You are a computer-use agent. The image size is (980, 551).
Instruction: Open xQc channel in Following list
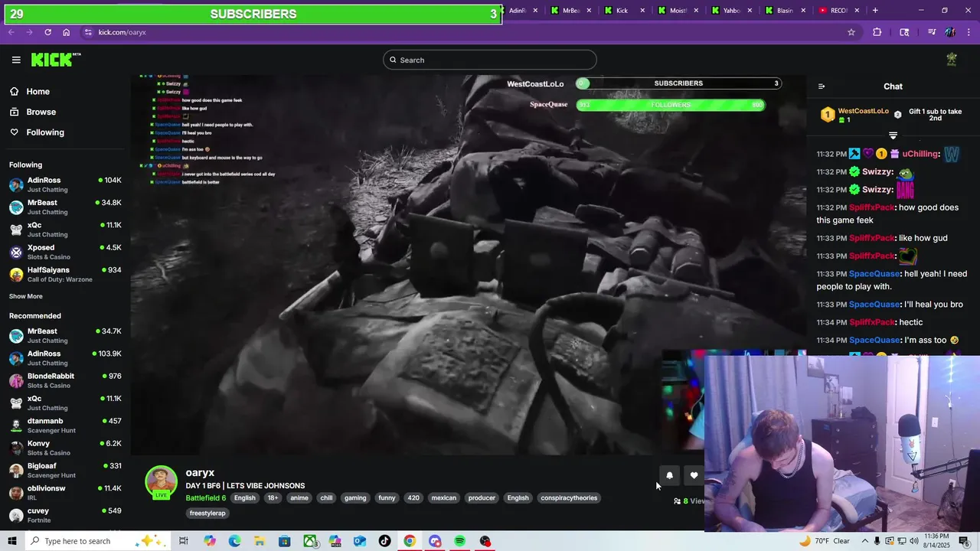(65, 230)
